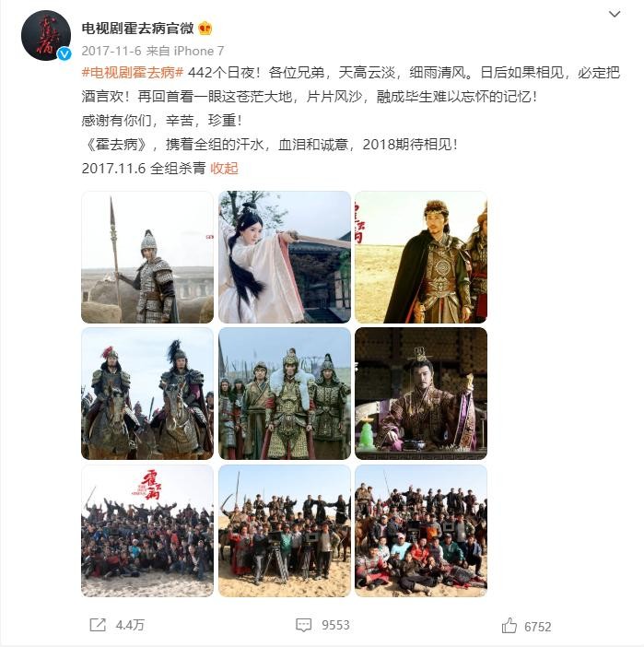Click the crown membership icon
This screenshot has width=644, height=647.
click(205, 28)
